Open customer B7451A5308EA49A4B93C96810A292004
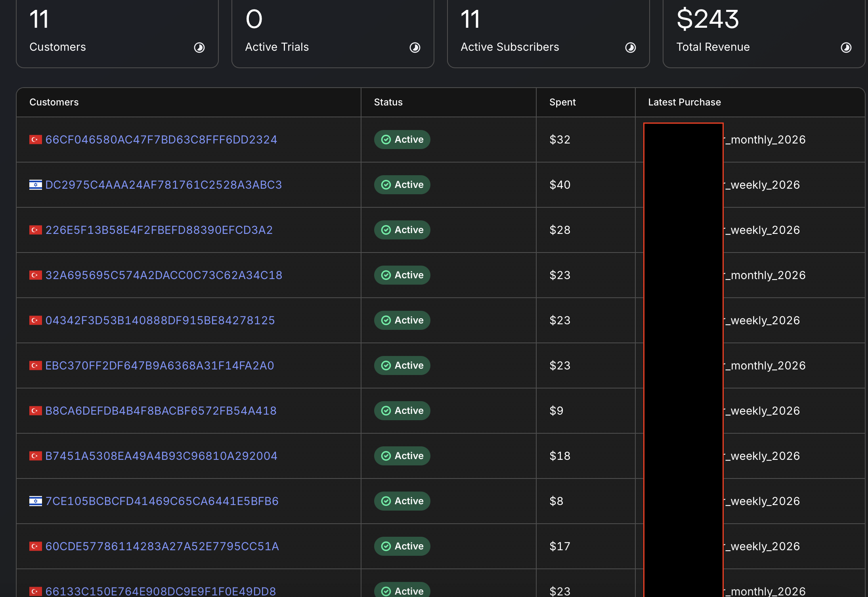Image resolution: width=868 pixels, height=597 pixels. tap(161, 456)
